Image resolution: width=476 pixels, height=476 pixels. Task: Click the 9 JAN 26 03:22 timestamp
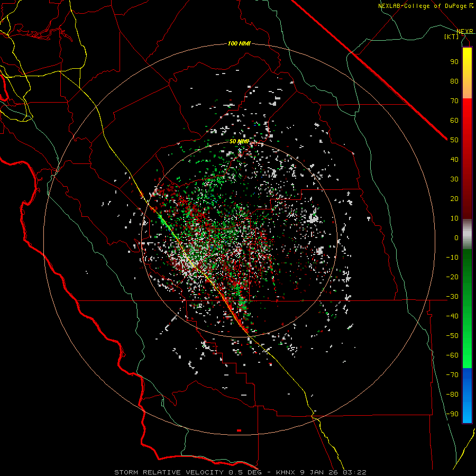click(x=333, y=472)
